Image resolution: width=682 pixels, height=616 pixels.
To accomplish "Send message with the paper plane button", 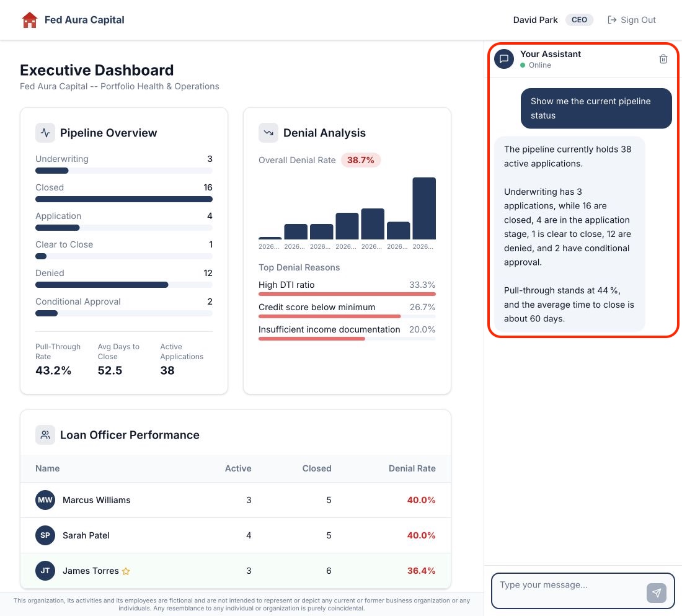I will coord(657,592).
